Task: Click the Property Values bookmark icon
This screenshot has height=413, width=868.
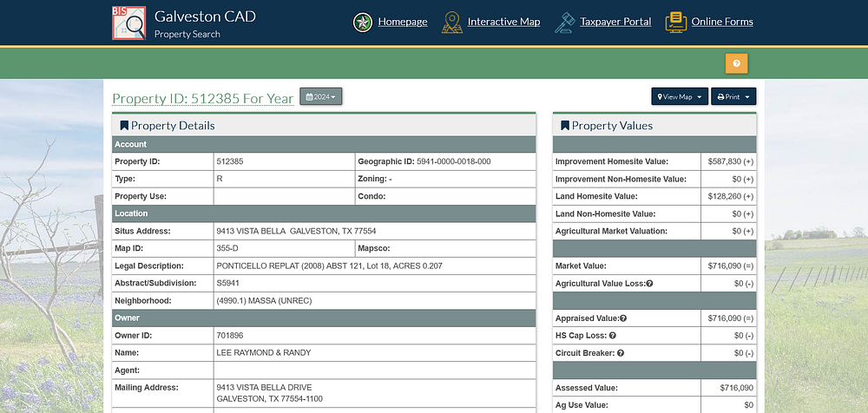Action: coord(565,126)
